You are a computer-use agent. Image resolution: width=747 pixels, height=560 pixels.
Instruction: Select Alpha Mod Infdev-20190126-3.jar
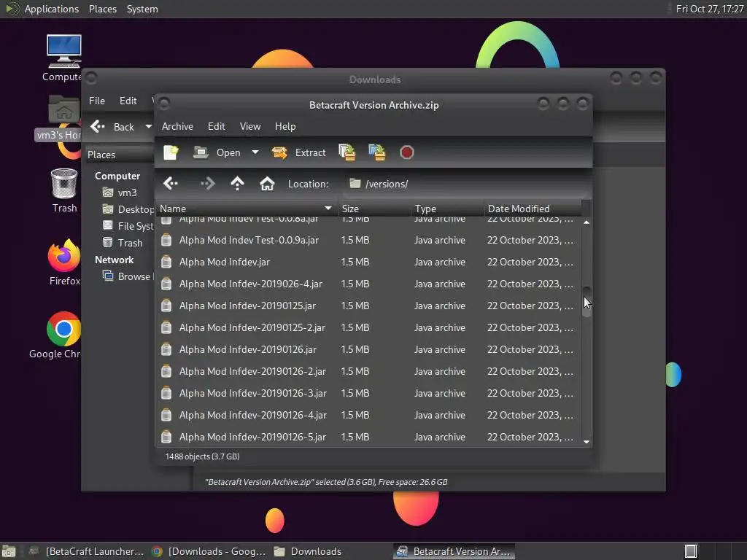[368, 393]
